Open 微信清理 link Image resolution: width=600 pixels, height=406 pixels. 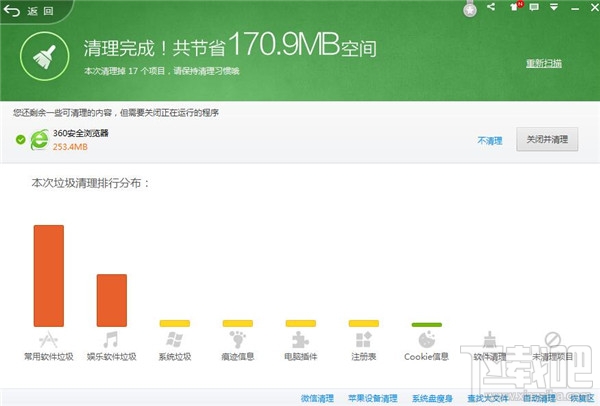317,398
